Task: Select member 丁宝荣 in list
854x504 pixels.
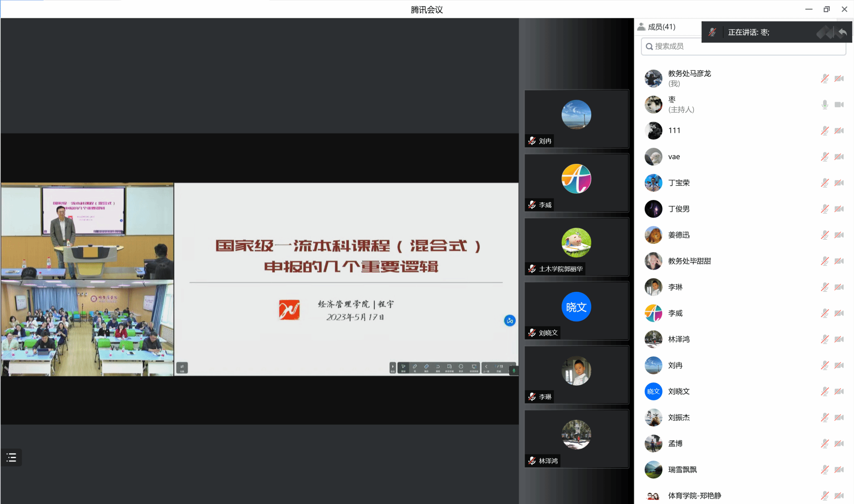Action: coord(679,183)
